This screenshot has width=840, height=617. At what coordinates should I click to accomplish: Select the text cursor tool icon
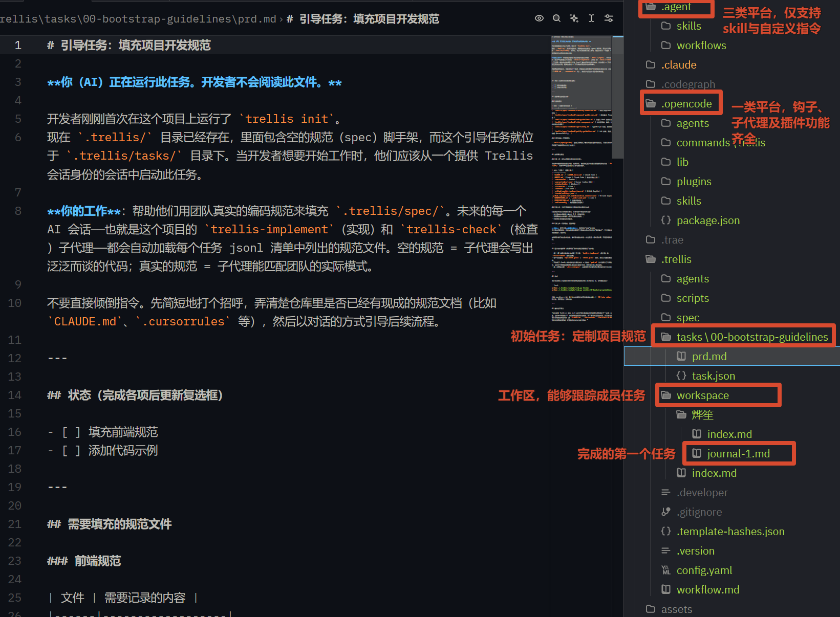tap(591, 18)
